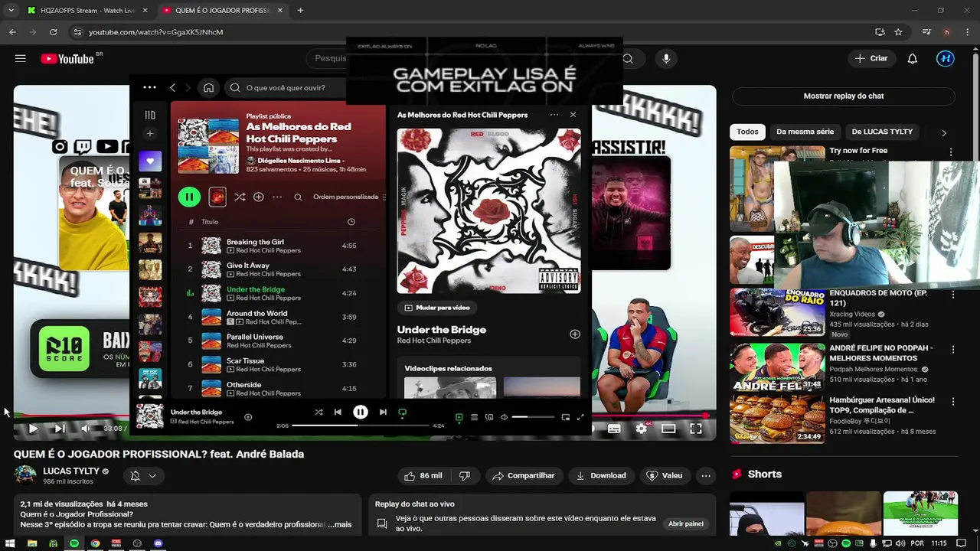This screenshot has width=980, height=551.
Task: Click 'Mostrar replay do chat' button
Action: point(844,96)
